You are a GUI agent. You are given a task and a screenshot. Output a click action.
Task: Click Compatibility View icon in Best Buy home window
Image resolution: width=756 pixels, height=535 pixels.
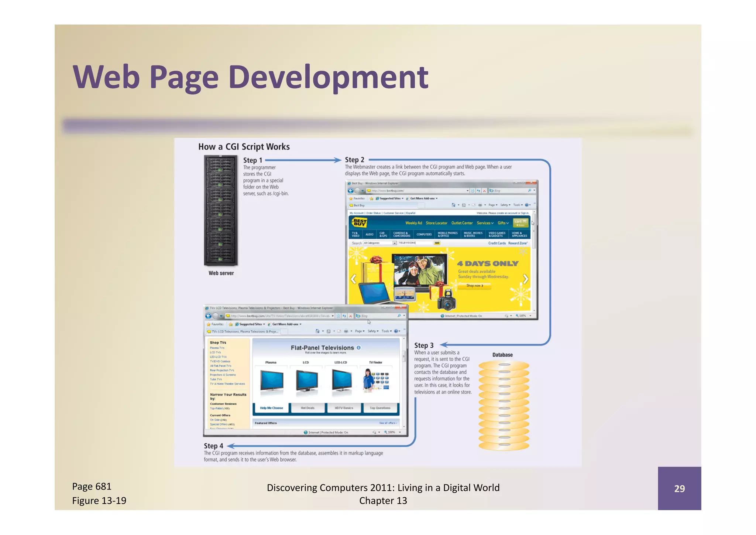tap(472, 191)
